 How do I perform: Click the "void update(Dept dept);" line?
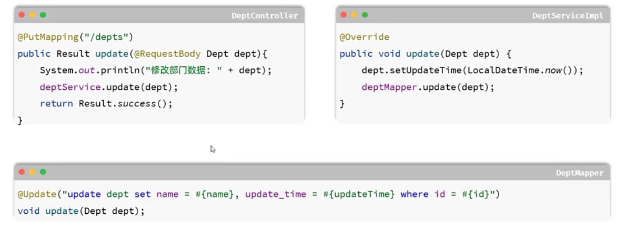[x=81, y=211]
